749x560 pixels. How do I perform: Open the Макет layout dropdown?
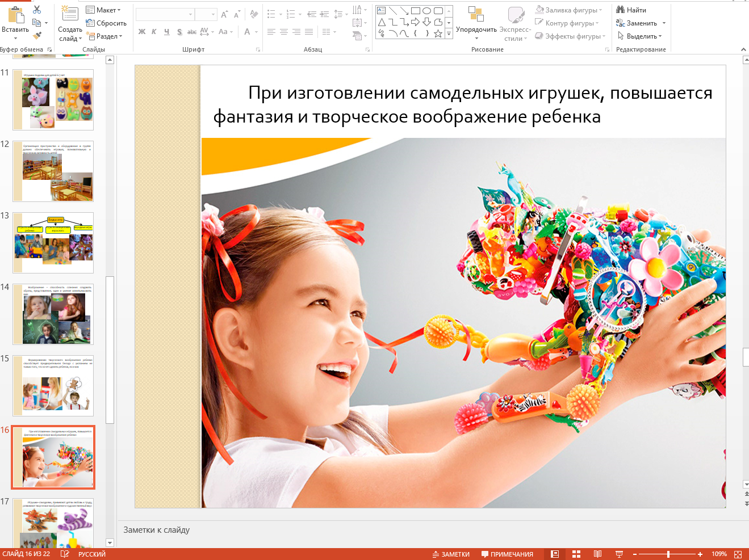tap(103, 10)
